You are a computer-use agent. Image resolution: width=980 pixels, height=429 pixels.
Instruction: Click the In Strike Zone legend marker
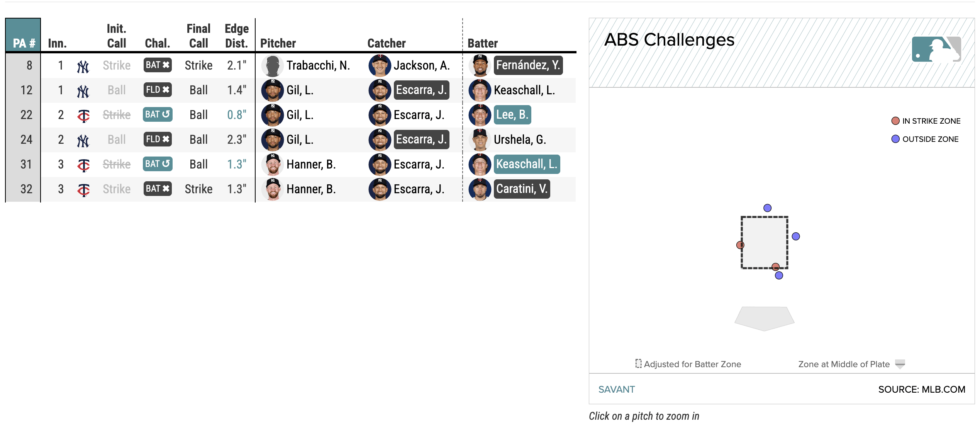[x=895, y=121]
